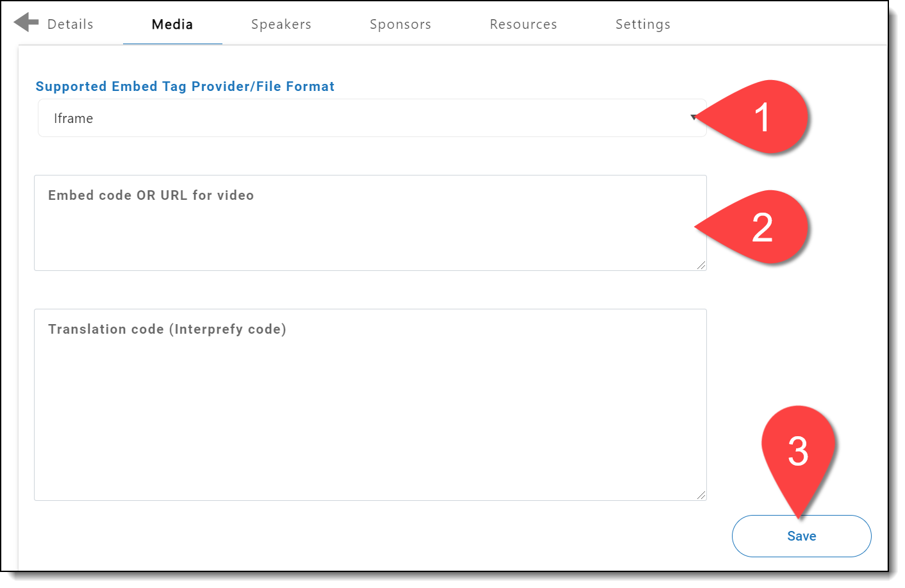This screenshot has width=905, height=588.
Task: Grab the embed code box resize handle
Action: click(701, 265)
